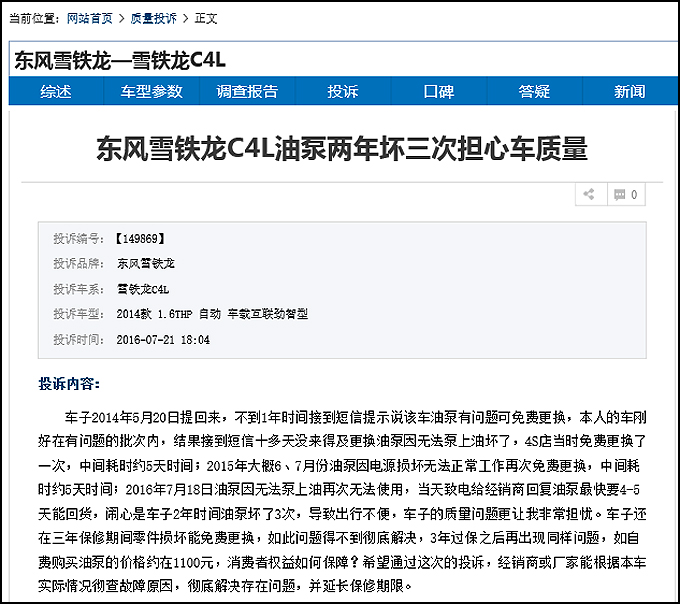
Task: Click the brand value 东风雪铁龙
Action: pos(146,264)
